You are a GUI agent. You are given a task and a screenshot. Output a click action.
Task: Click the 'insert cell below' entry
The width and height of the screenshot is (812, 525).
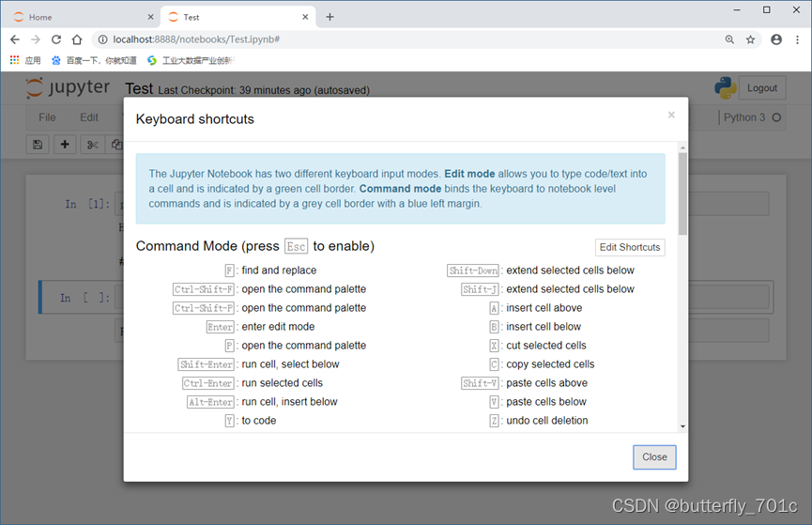click(544, 327)
